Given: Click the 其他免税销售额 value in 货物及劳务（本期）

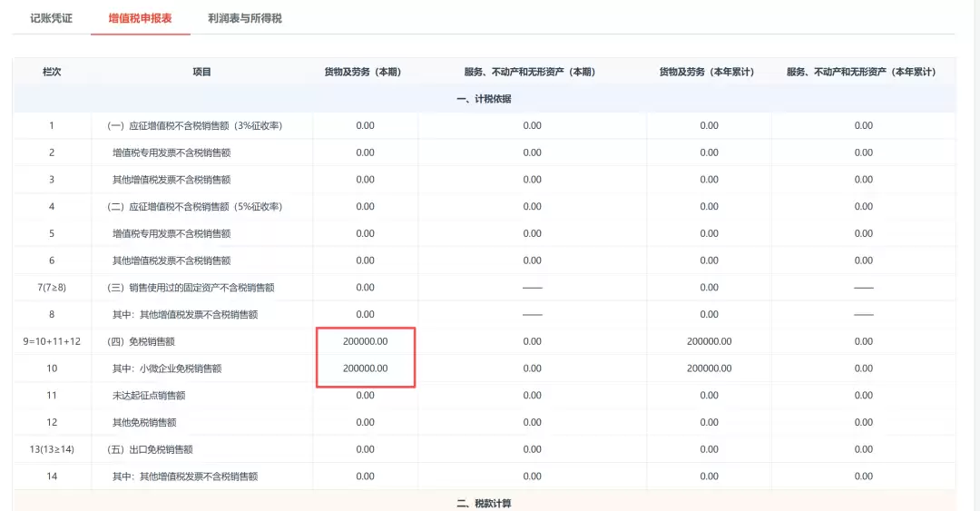Looking at the screenshot, I should click(365, 422).
